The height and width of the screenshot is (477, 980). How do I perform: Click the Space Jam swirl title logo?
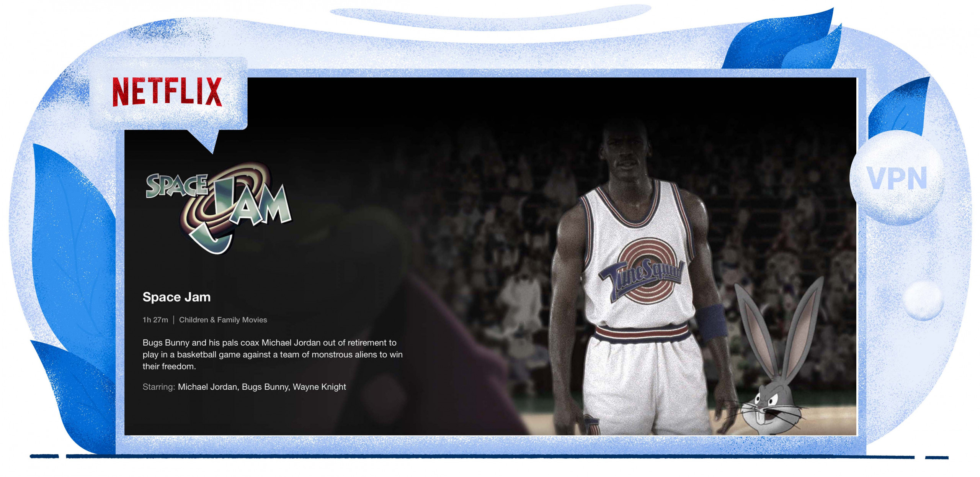pyautogui.click(x=218, y=207)
